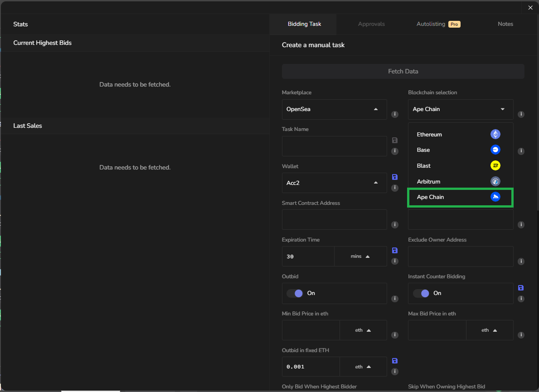539x392 pixels.
Task: Open the Approvals tab
Action: pos(371,24)
